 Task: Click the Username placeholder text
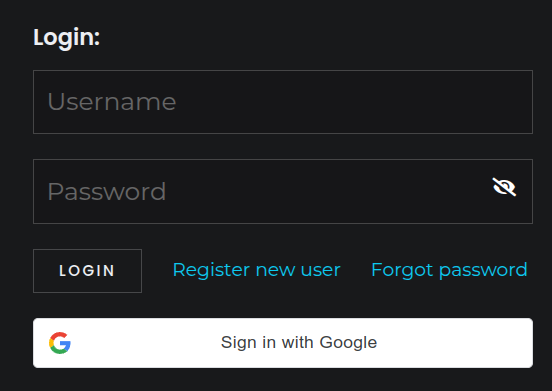tap(112, 102)
